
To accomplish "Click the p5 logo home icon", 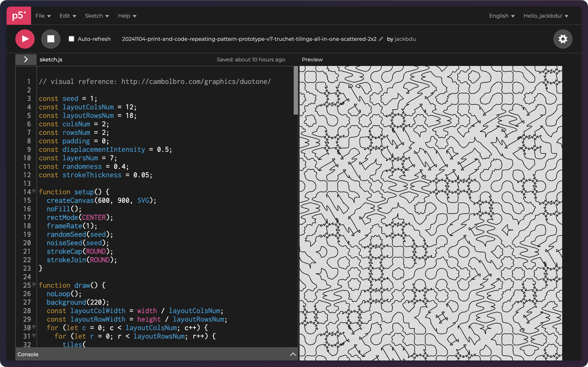I will tap(19, 16).
